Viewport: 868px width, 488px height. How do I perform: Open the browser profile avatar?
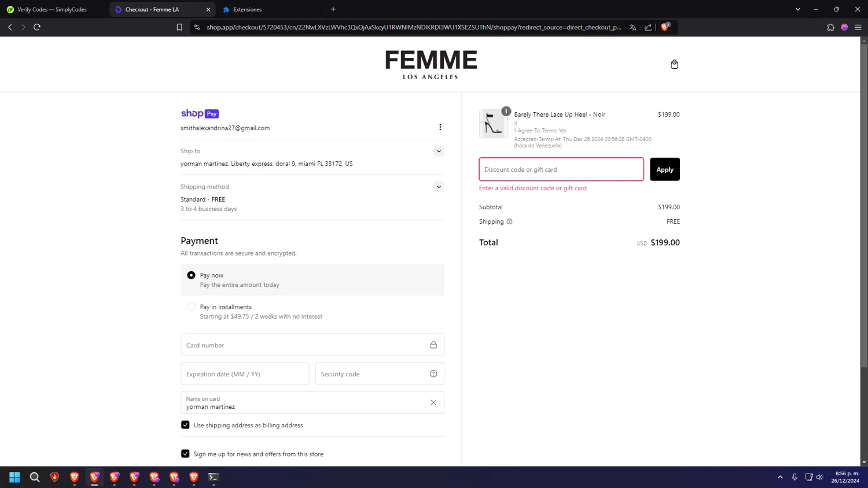844,27
